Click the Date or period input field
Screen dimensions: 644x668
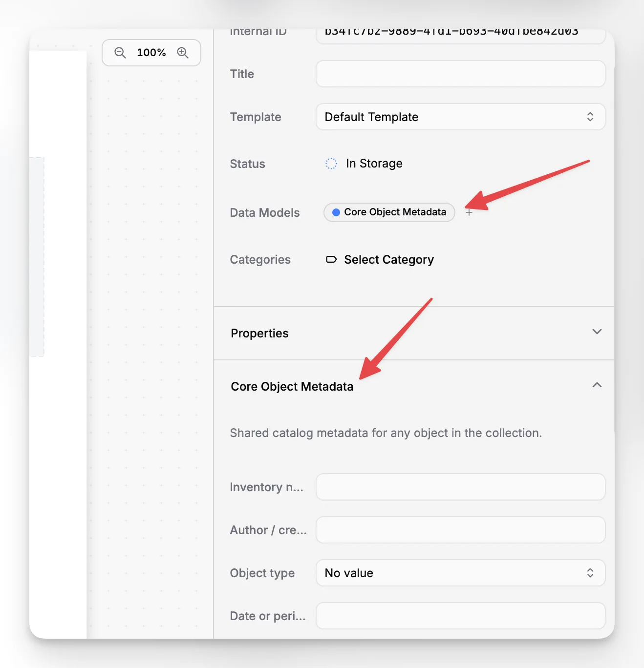tap(460, 616)
